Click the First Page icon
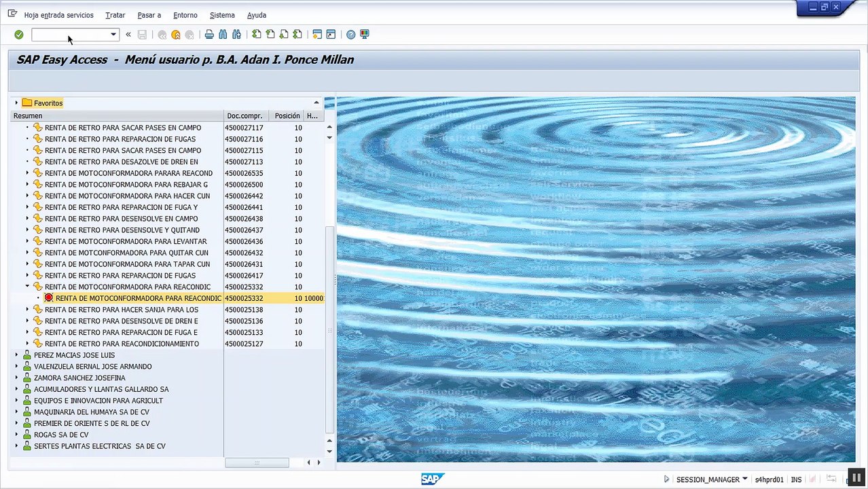 [x=256, y=35]
